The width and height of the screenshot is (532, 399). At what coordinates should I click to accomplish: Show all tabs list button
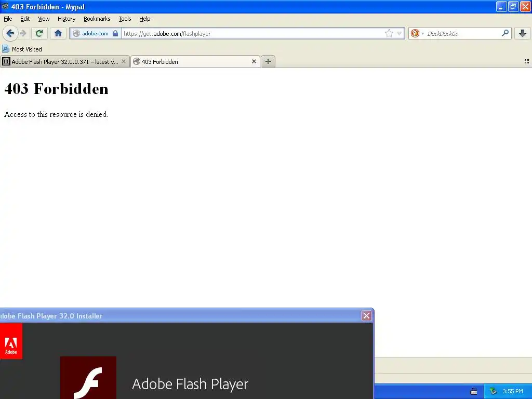click(x=527, y=61)
